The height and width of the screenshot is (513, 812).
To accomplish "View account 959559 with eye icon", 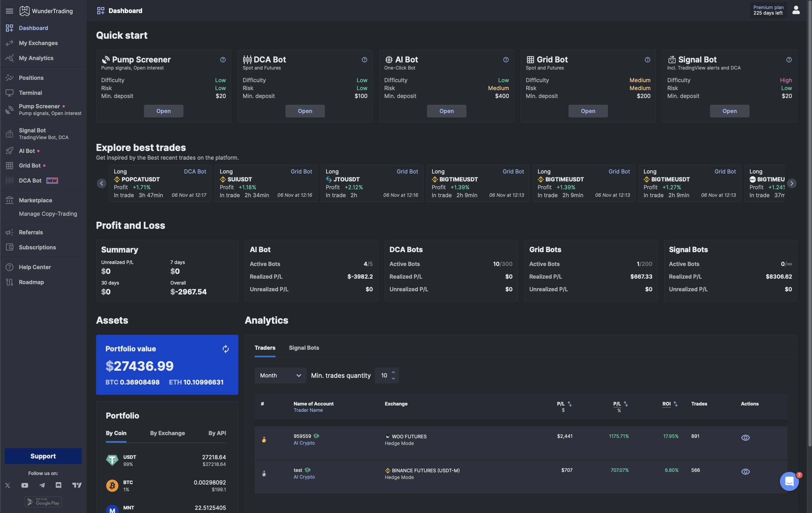I will (745, 438).
